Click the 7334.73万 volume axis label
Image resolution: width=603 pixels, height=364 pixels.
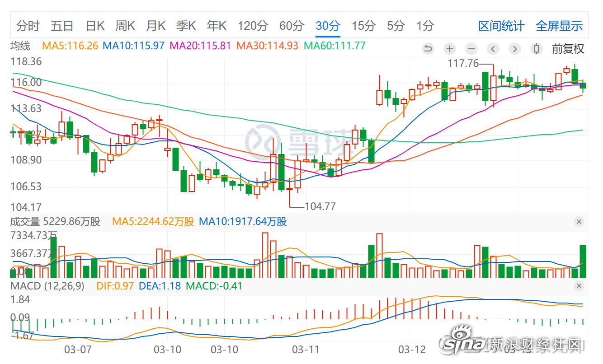(x=34, y=235)
